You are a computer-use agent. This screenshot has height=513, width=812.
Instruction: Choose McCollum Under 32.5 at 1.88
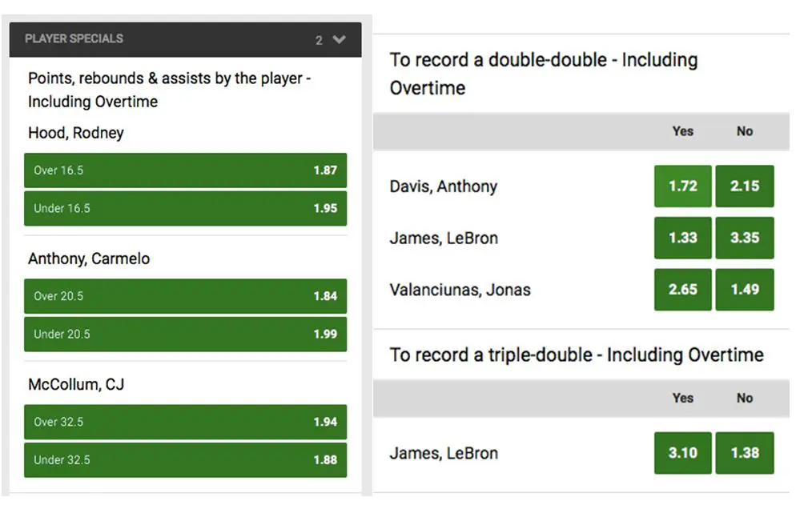186,459
